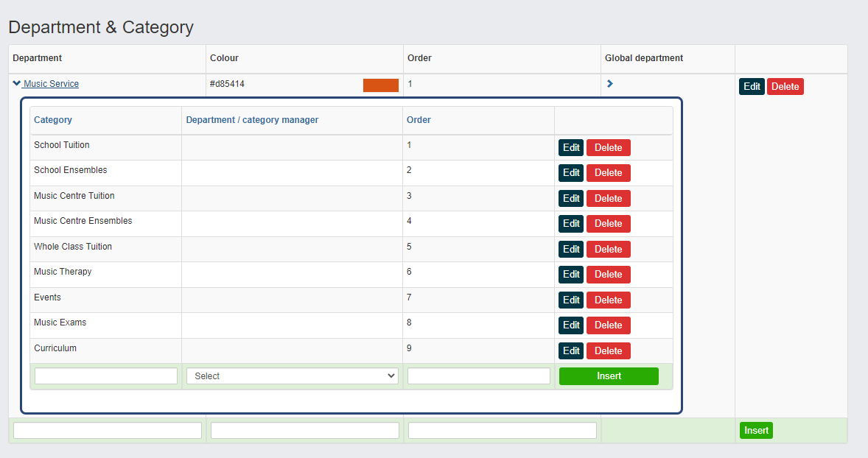Insert the new department row
Viewport: 868px width, 458px height.
pos(756,430)
